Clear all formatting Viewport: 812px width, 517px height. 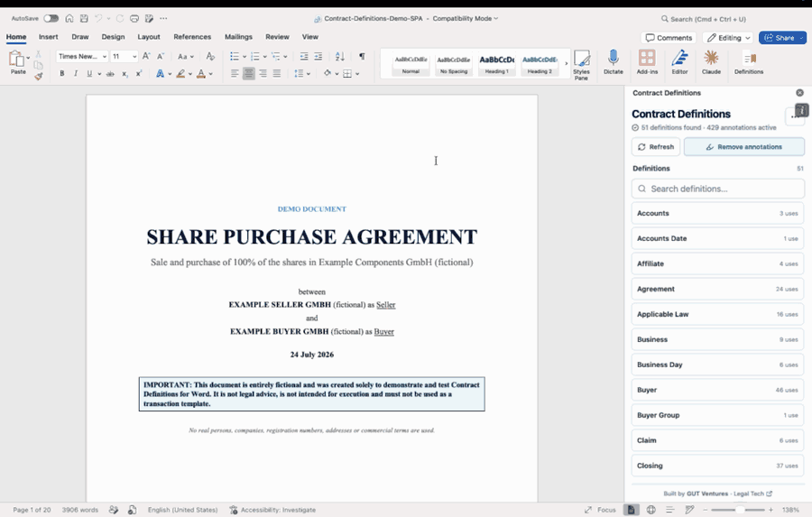(209, 56)
